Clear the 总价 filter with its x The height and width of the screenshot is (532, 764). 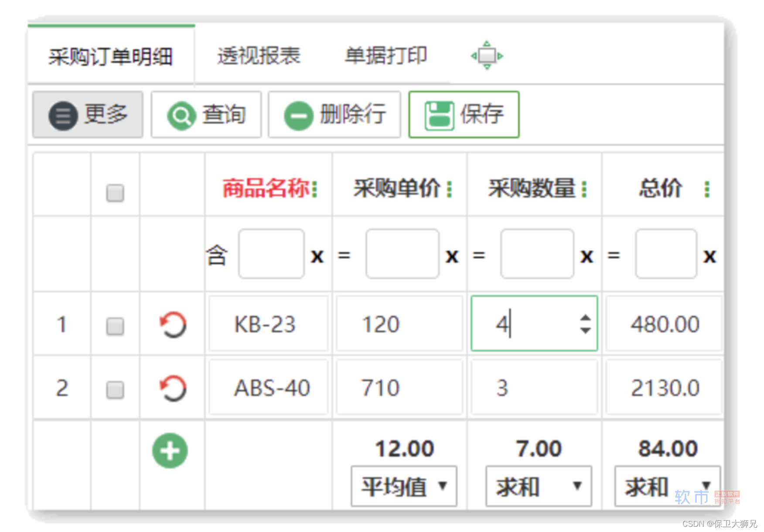(x=710, y=256)
